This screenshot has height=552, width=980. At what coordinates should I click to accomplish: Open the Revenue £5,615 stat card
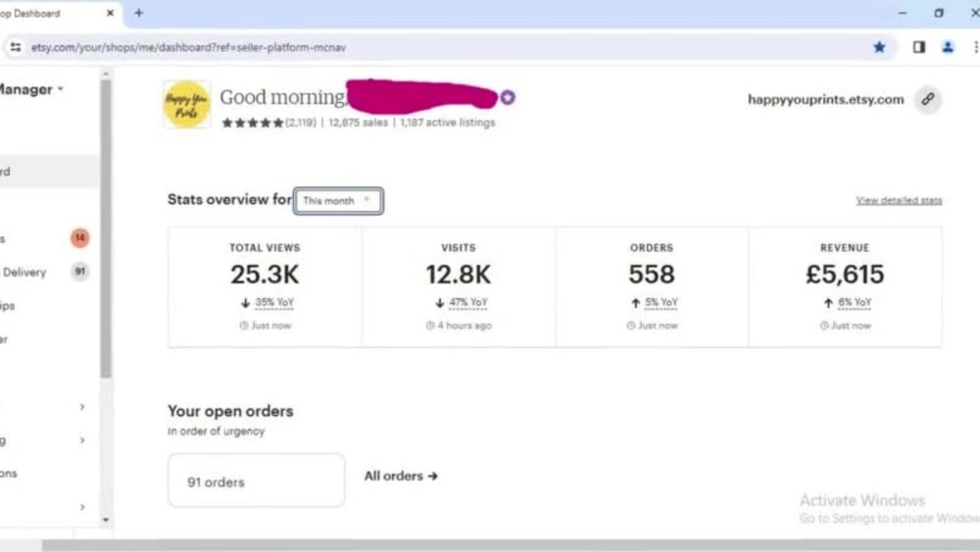[845, 286]
